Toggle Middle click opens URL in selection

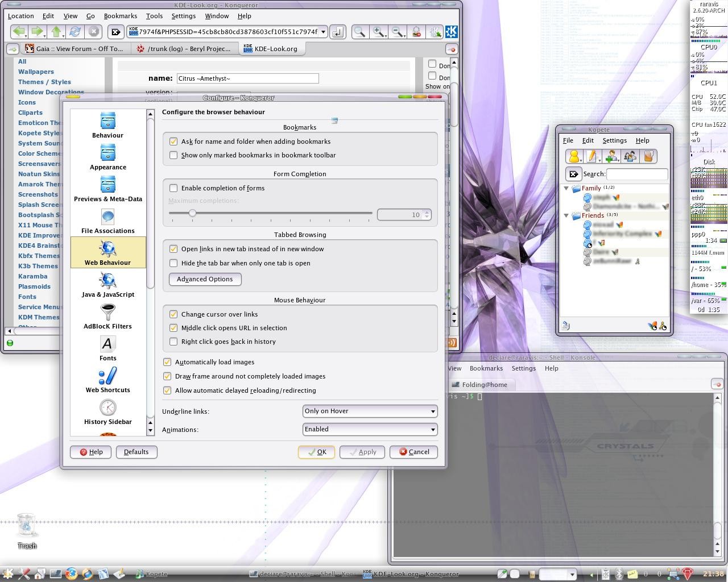coord(173,328)
